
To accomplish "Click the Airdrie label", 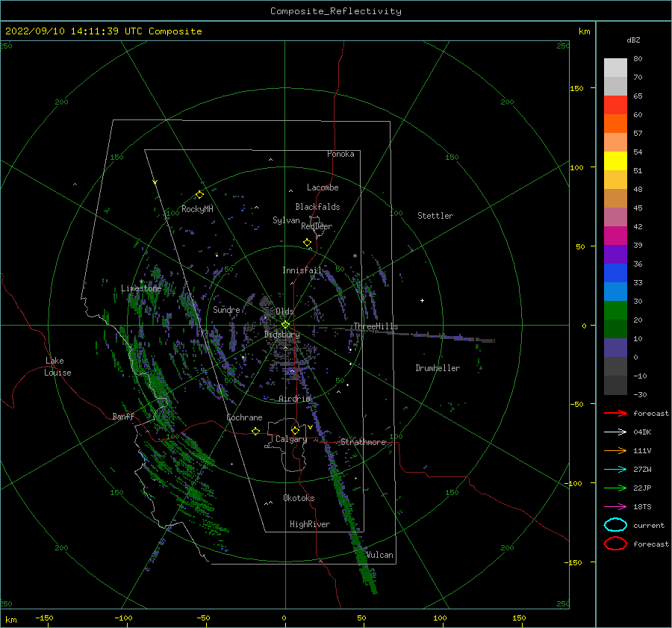I will (x=294, y=399).
